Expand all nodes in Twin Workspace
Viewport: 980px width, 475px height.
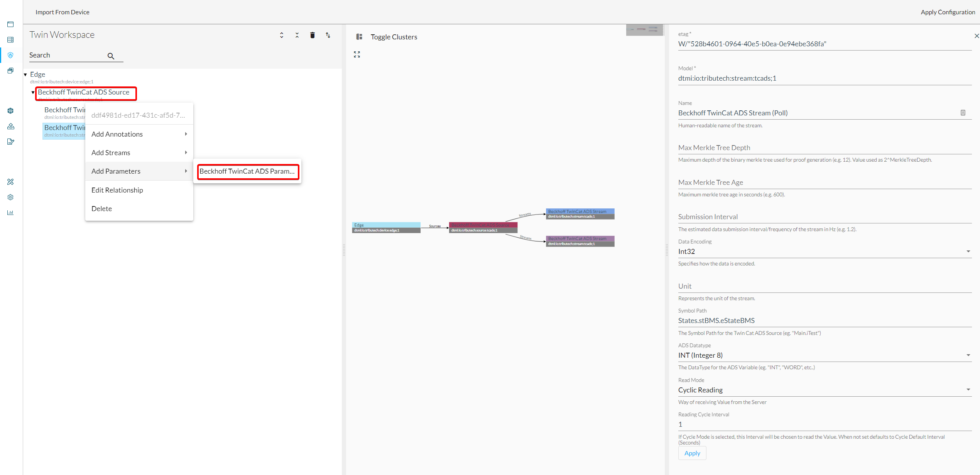tap(282, 35)
